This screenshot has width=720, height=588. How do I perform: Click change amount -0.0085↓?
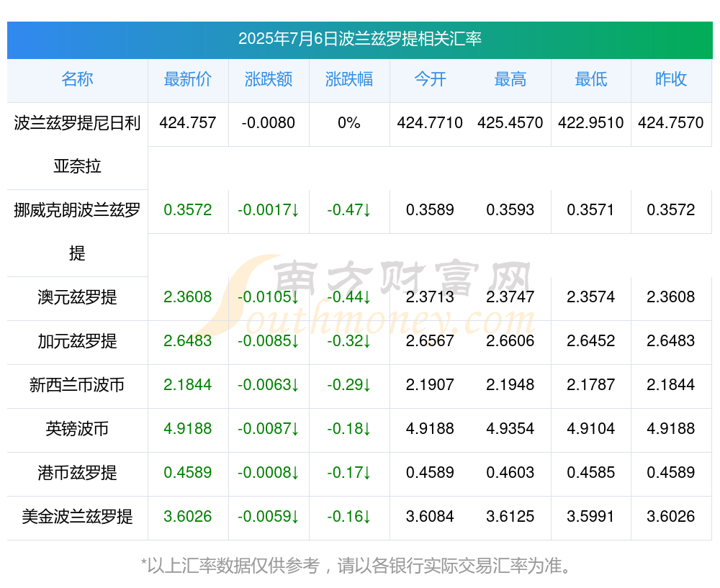[268, 340]
